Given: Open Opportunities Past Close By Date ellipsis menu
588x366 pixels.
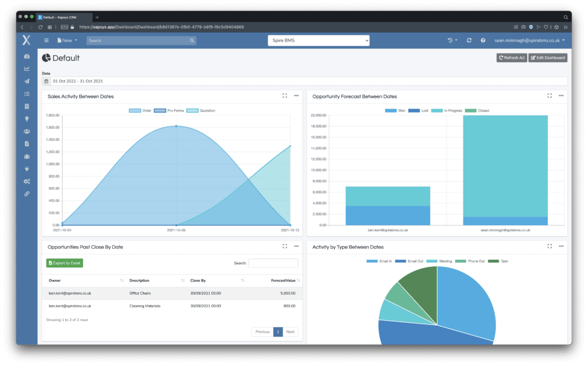Looking at the screenshot, I should tap(296, 246).
